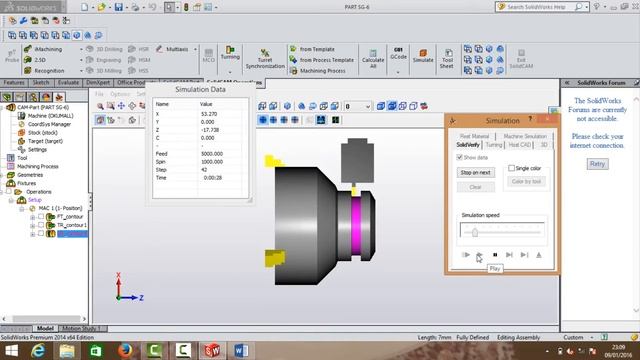Screen dimensions: 640x360
Task: Open the iMachining dropdown arrow
Action: 81,49
